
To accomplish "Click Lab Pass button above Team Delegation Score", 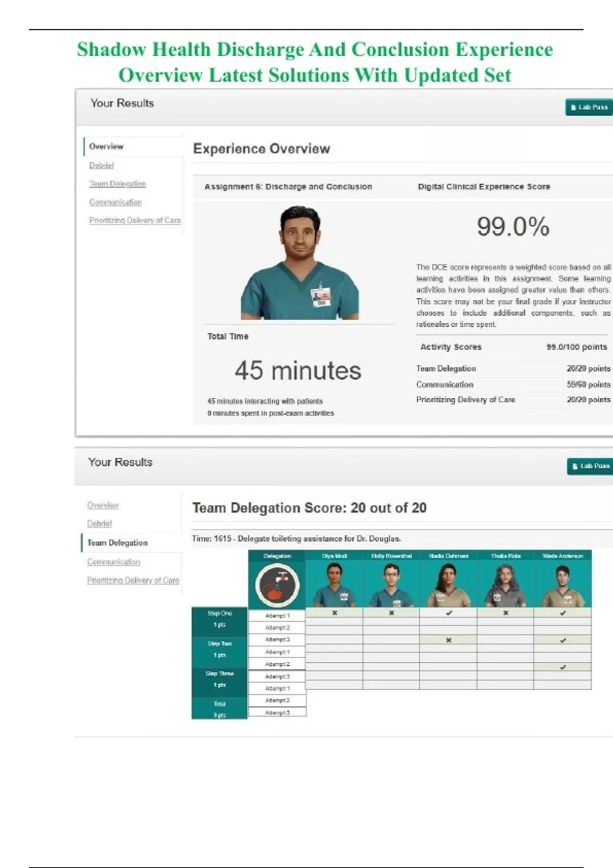I will point(591,466).
